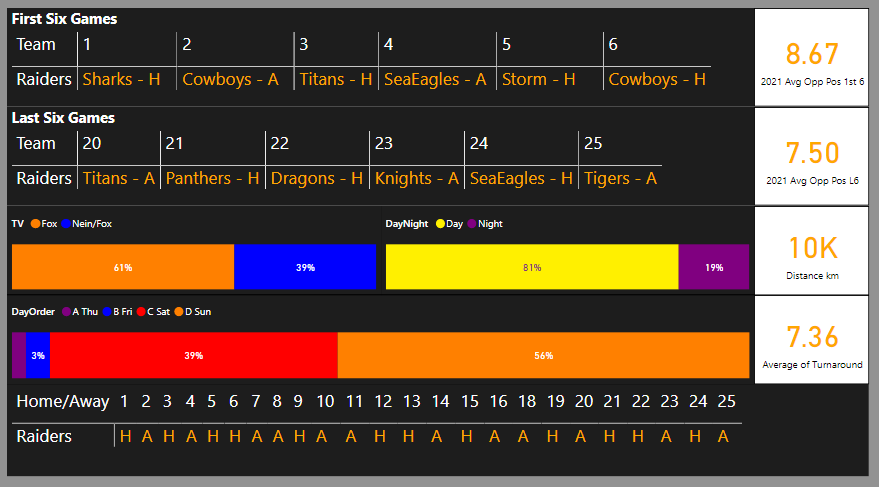879x487 pixels.
Task: Click the 'First Six Games' table title
Action: [64, 19]
